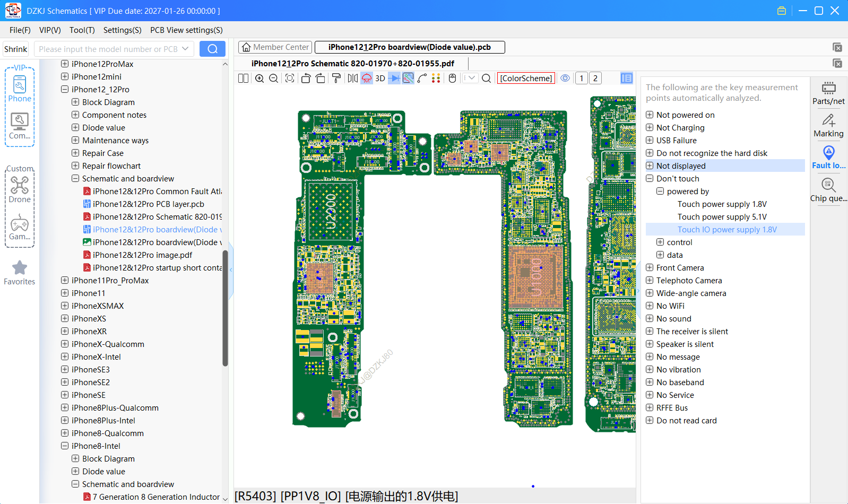This screenshot has width=848, height=504.
Task: Open the Parts/net panel
Action: click(x=828, y=93)
